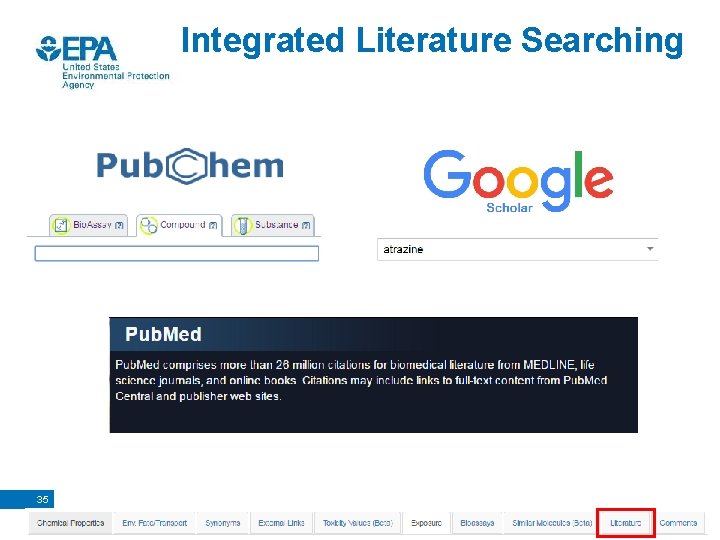Click the Google Scholar logo
The height and width of the screenshot is (540, 720).
[518, 181]
